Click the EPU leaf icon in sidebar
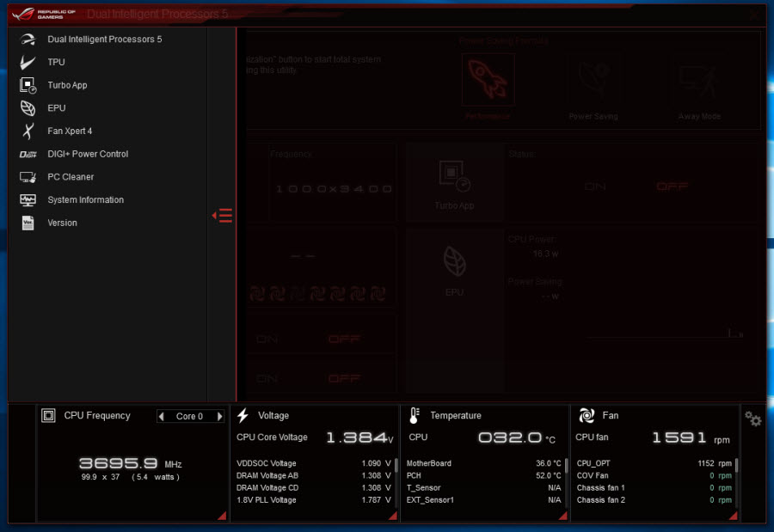Image resolution: width=774 pixels, height=532 pixels. [x=28, y=108]
